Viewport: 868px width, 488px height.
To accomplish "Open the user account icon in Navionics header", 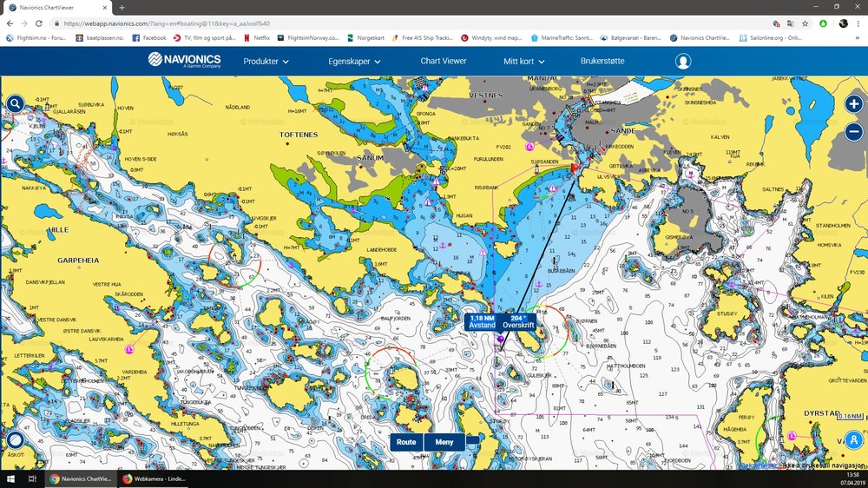I will tap(683, 61).
